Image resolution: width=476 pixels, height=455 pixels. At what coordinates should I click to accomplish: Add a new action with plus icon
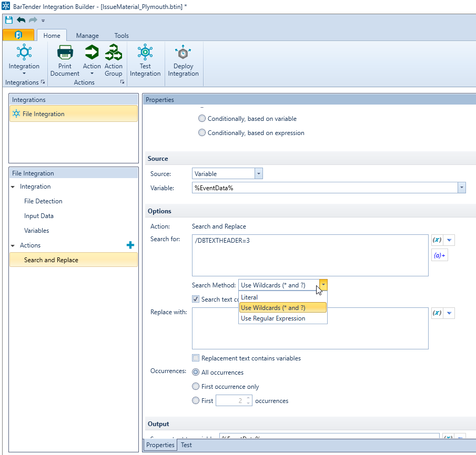click(130, 245)
